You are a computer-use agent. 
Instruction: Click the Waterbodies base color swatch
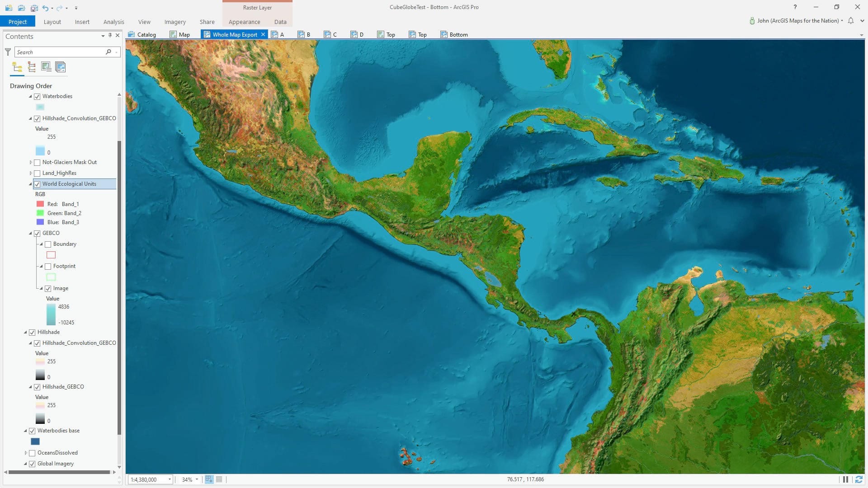35,441
